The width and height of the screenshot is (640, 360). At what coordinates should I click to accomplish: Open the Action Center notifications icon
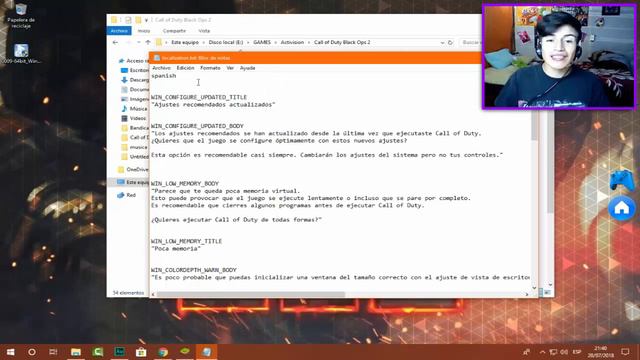[x=625, y=352]
